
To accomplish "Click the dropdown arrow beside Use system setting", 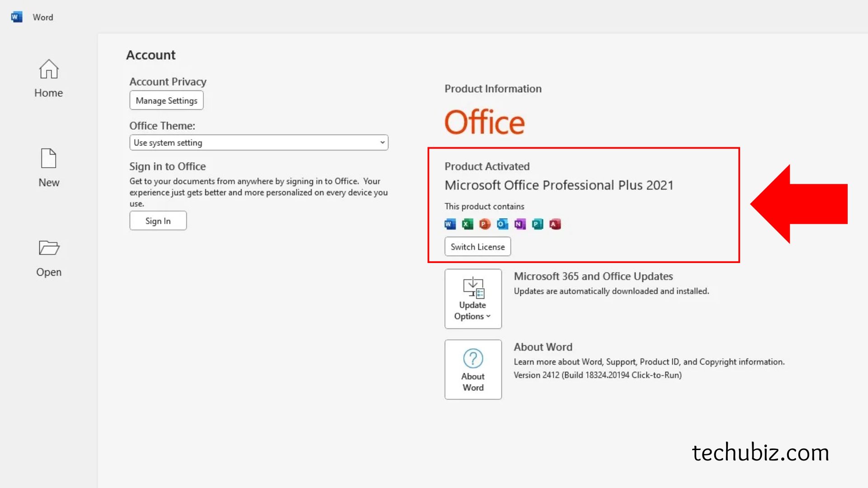I will [382, 143].
